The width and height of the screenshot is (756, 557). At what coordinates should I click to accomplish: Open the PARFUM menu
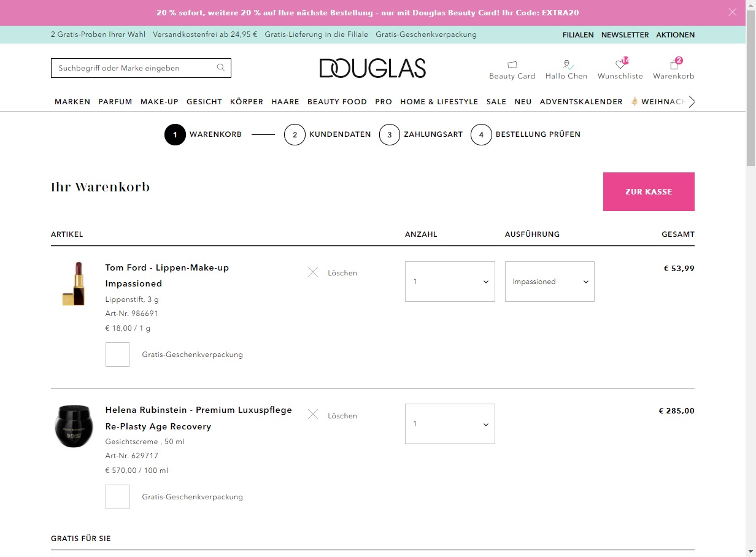(115, 102)
